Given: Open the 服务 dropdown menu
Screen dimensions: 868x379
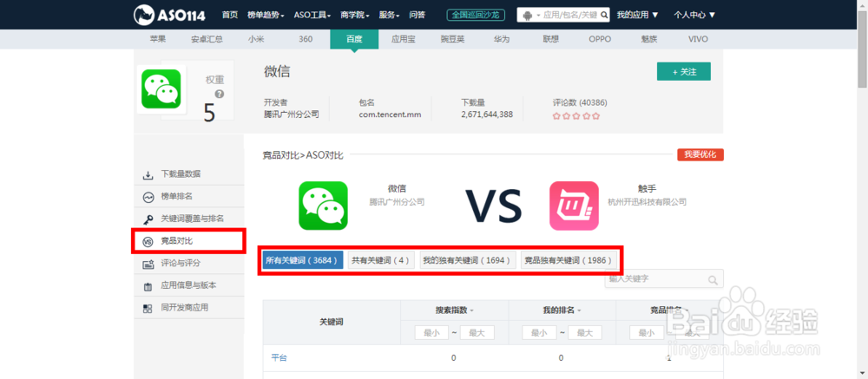Looking at the screenshot, I should point(389,15).
